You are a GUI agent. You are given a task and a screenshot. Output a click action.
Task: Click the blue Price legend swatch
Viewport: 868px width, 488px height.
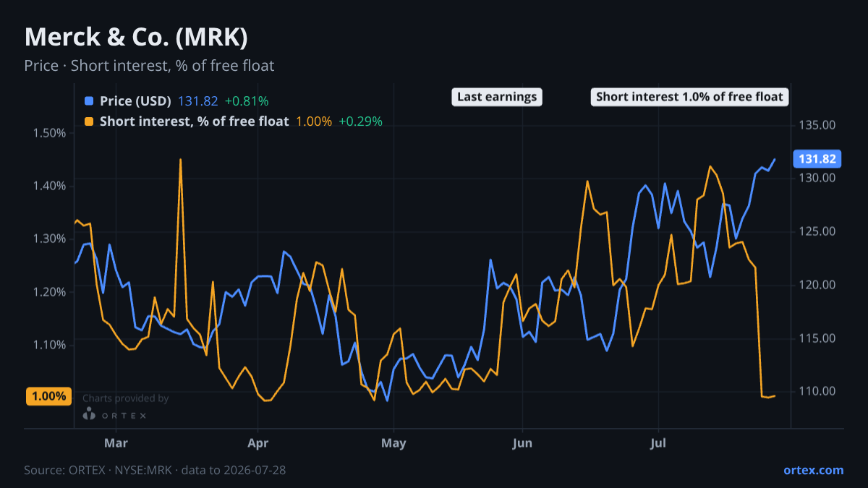89,100
